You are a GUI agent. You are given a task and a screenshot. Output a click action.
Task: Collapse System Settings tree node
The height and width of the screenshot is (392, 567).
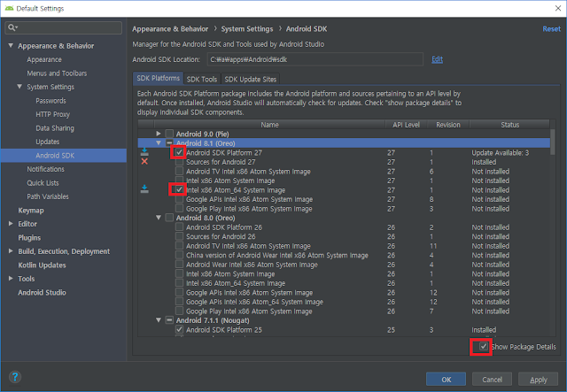[x=19, y=87]
